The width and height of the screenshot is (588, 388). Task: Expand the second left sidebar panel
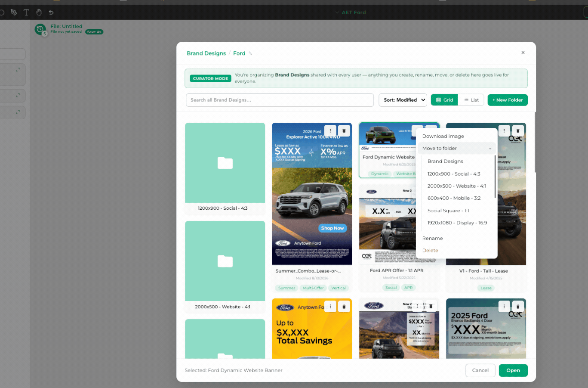pos(18,95)
